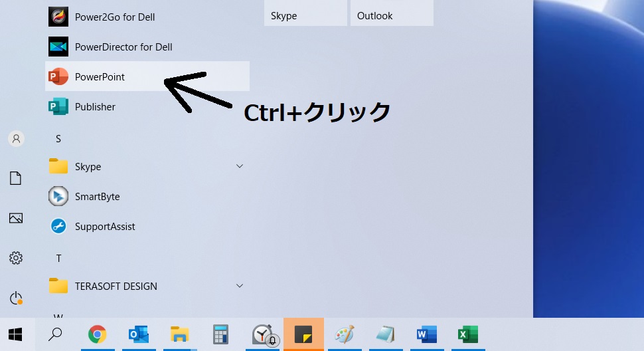This screenshot has height=351, width=644.
Task: Click the Power2Go for Dell label
Action: click(115, 17)
